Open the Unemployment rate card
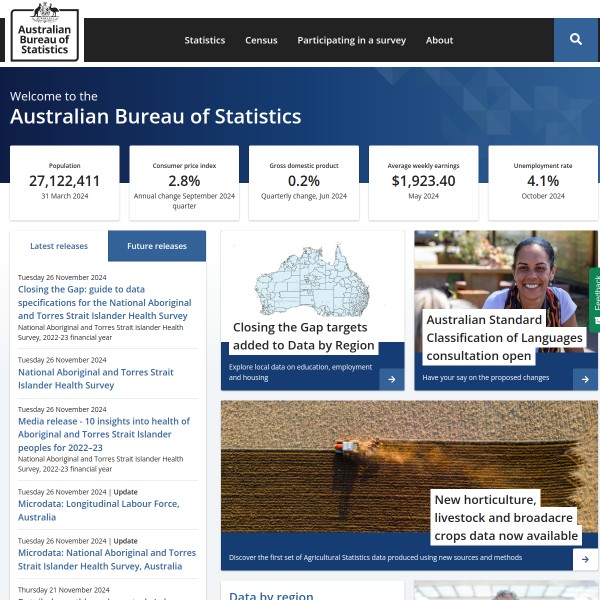The width and height of the screenshot is (600, 600). pyautogui.click(x=543, y=182)
